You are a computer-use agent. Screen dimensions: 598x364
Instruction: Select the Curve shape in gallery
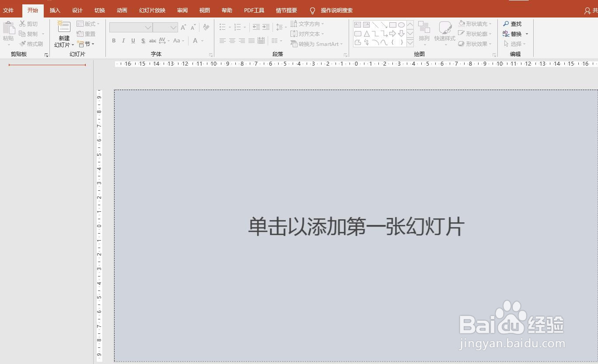coord(384,42)
